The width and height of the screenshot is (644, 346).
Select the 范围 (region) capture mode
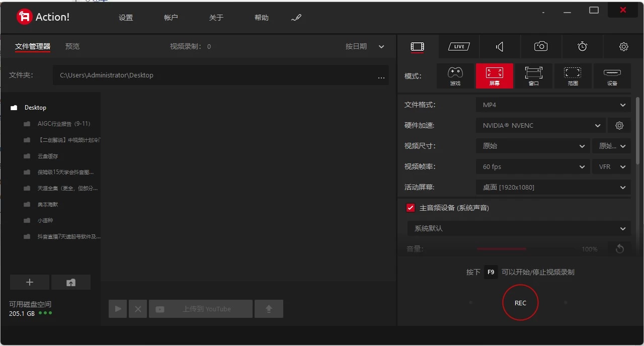pos(573,75)
